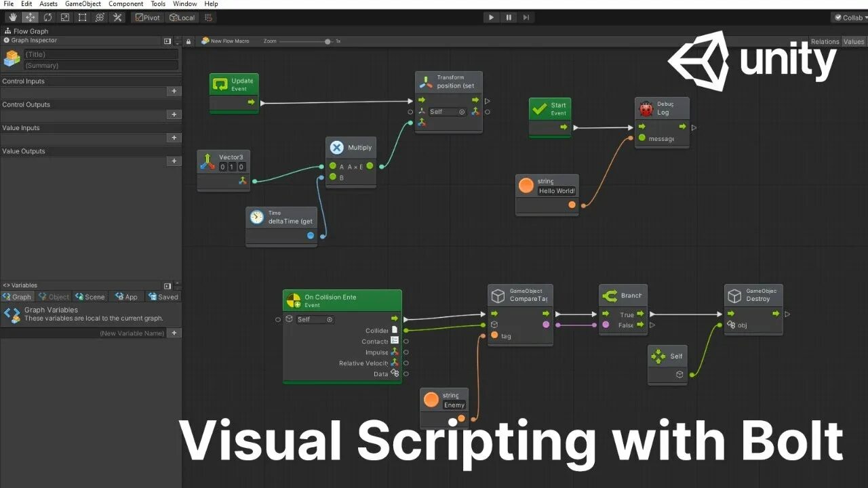The image size is (868, 488).
Task: Switch to Saved variables tab
Action: [x=163, y=297]
